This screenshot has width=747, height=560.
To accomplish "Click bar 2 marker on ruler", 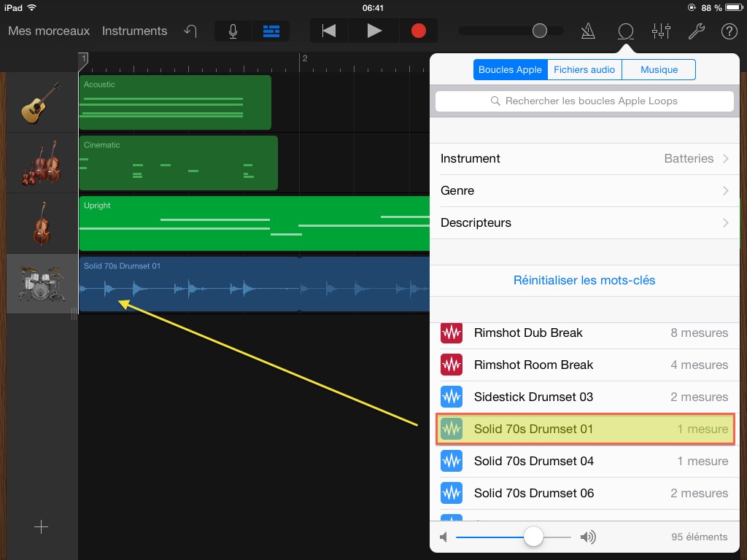I will coord(305,58).
